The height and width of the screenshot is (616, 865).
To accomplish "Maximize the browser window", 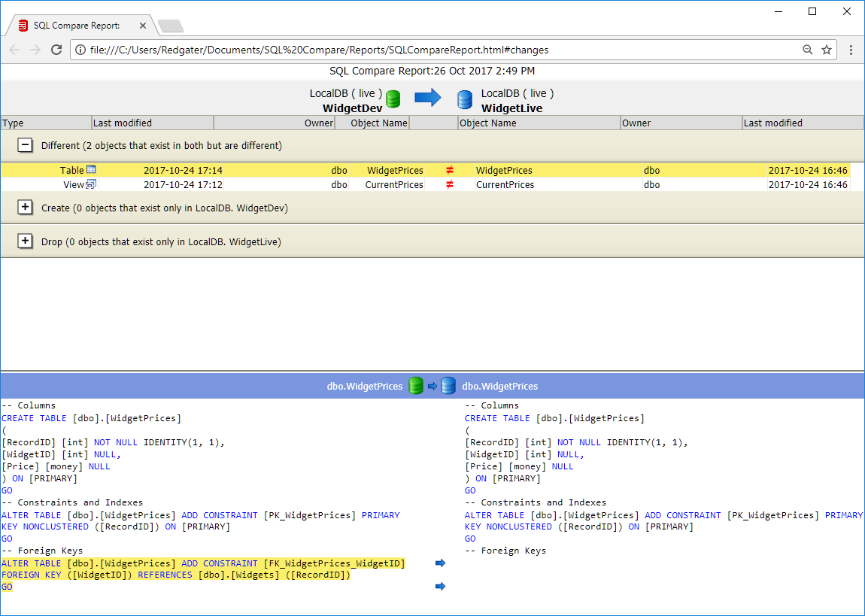I will pyautogui.click(x=812, y=11).
